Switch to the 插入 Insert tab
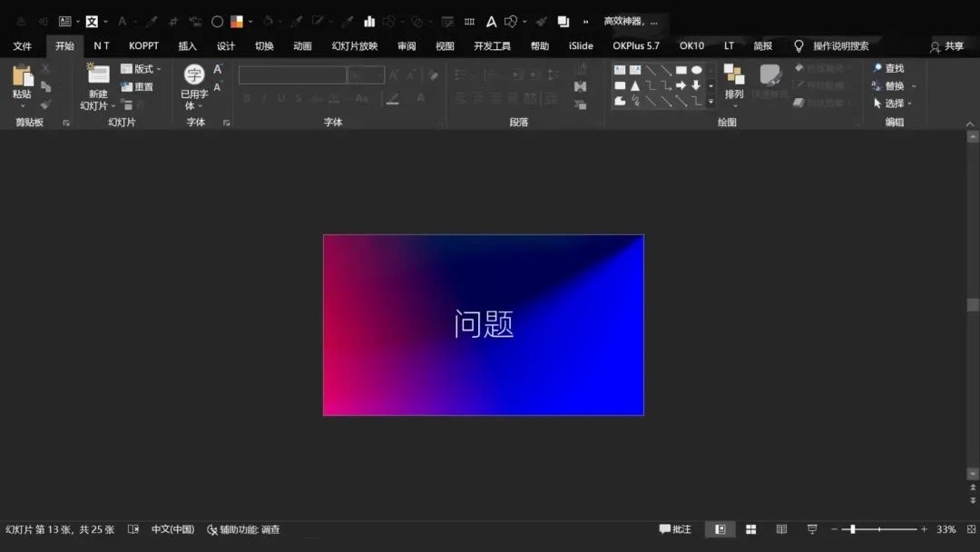 click(x=187, y=46)
